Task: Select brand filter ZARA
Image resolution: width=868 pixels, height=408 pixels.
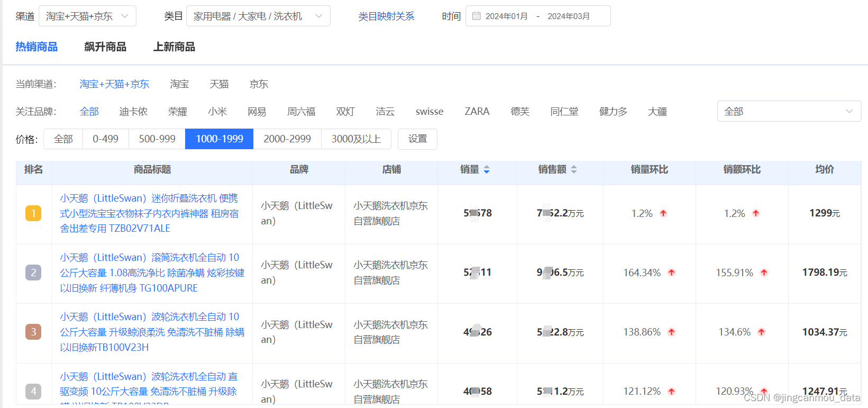Action: pyautogui.click(x=477, y=112)
